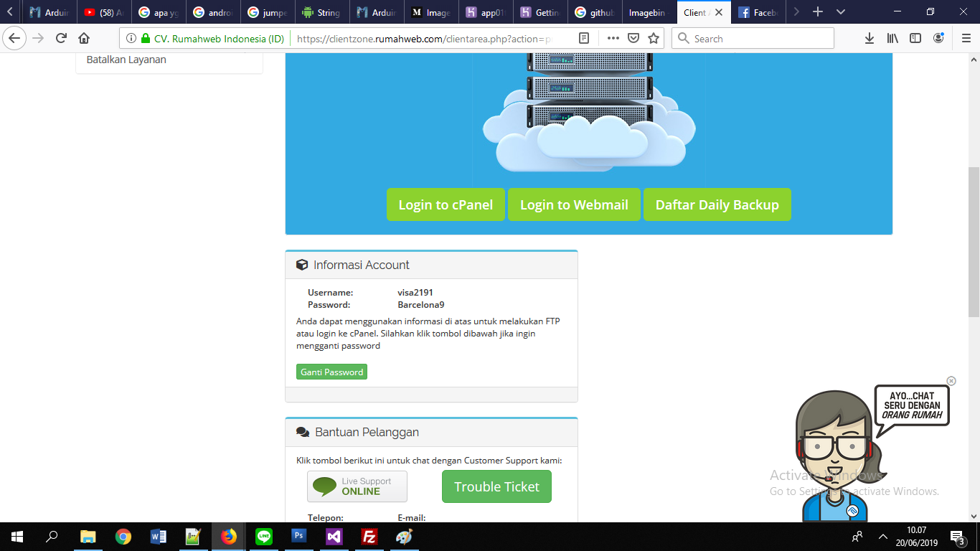Screen dimensions: 980x551
Task: Open the Windows Start menu
Action: pos(17,537)
